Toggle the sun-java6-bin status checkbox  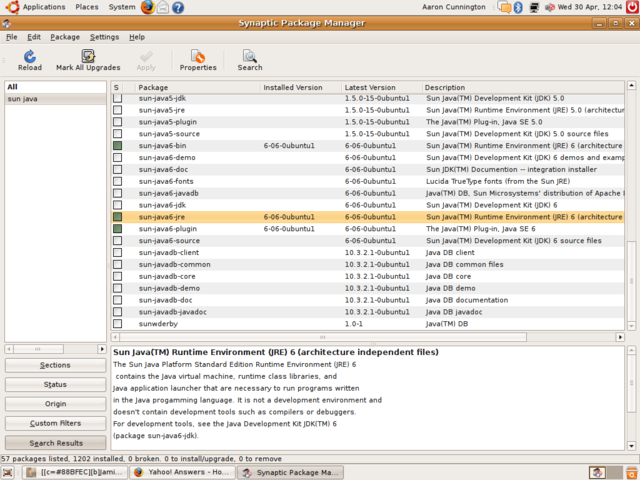[118, 145]
